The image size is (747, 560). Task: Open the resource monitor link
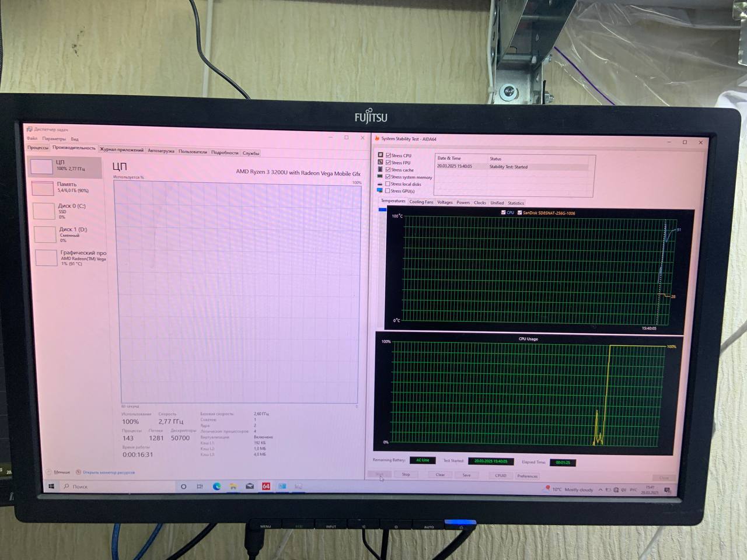coord(109,473)
